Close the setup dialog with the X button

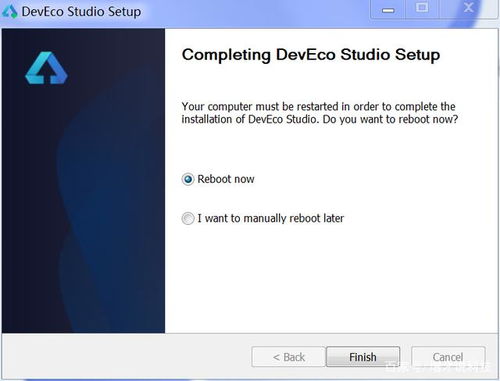[x=468, y=7]
